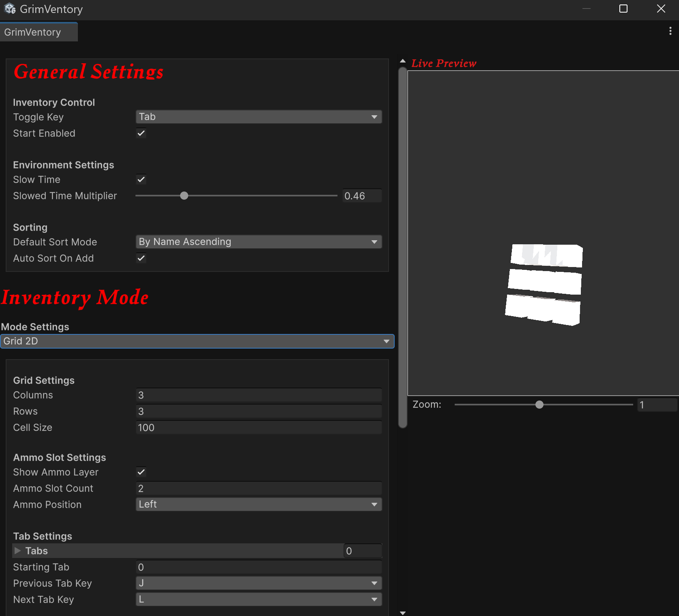Open the panel three-dot options menu
Image resolution: width=679 pixels, height=616 pixels.
pos(670,31)
